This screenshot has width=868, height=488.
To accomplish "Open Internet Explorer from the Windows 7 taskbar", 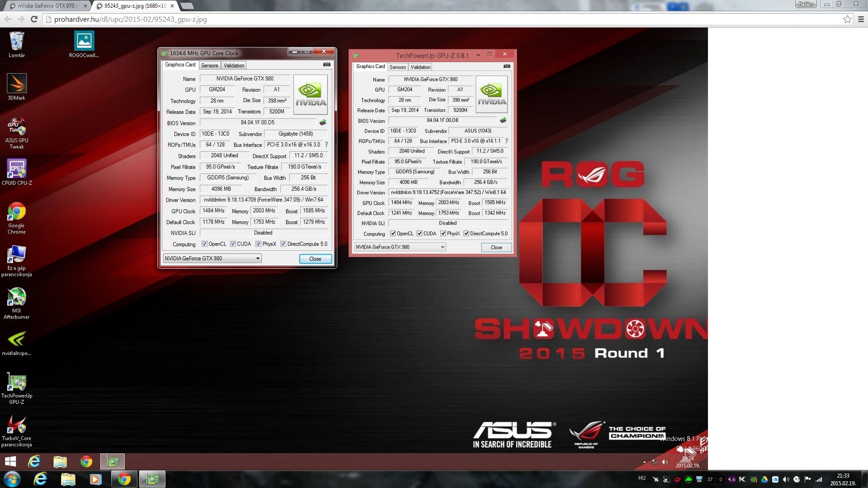I will click(x=40, y=479).
